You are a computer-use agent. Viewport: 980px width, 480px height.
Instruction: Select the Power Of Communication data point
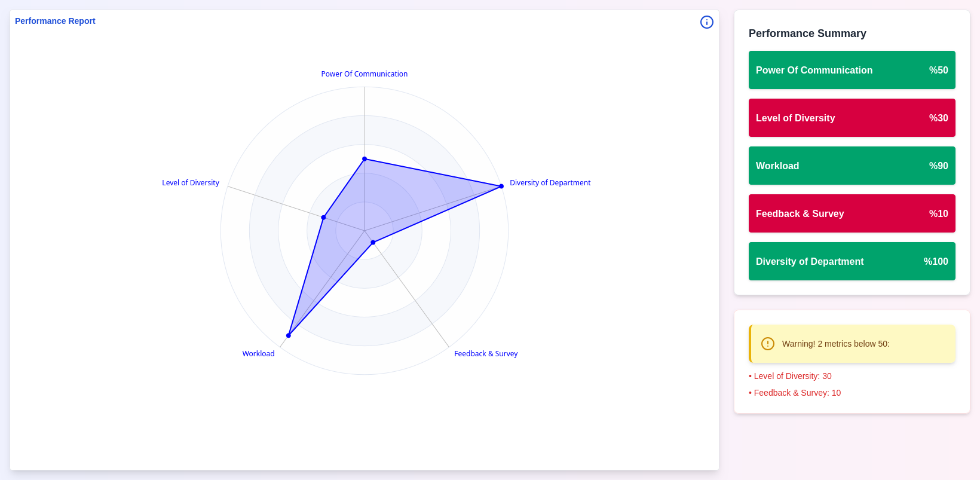tap(365, 159)
